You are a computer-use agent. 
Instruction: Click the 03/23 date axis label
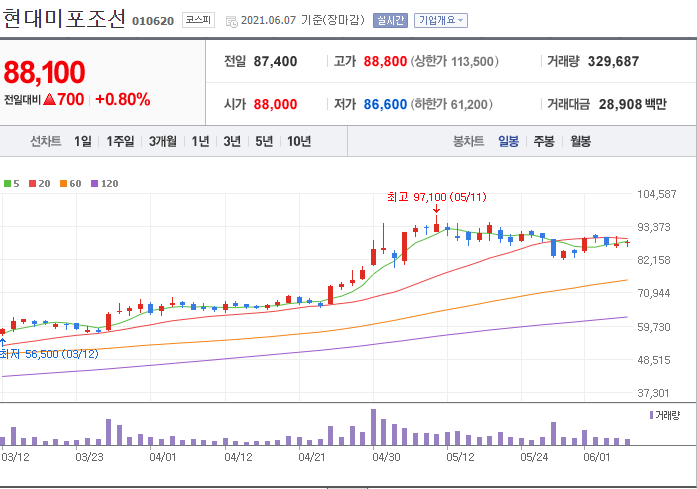pyautogui.click(x=89, y=457)
